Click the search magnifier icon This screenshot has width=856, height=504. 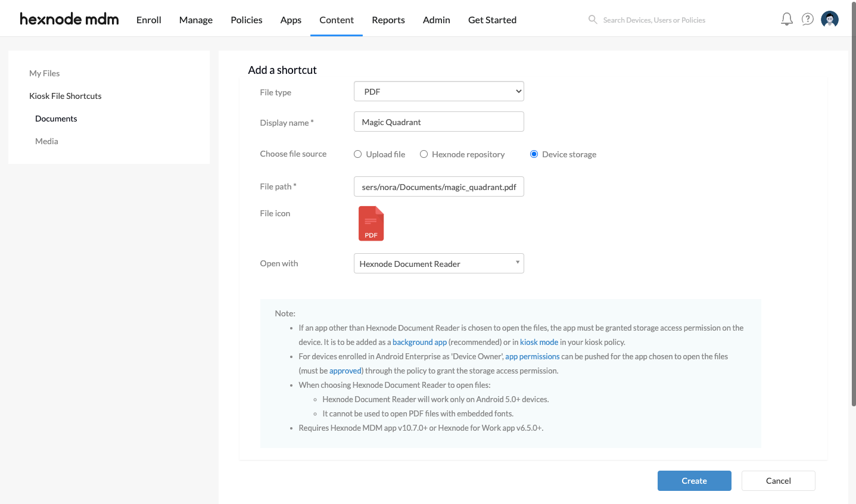(593, 20)
